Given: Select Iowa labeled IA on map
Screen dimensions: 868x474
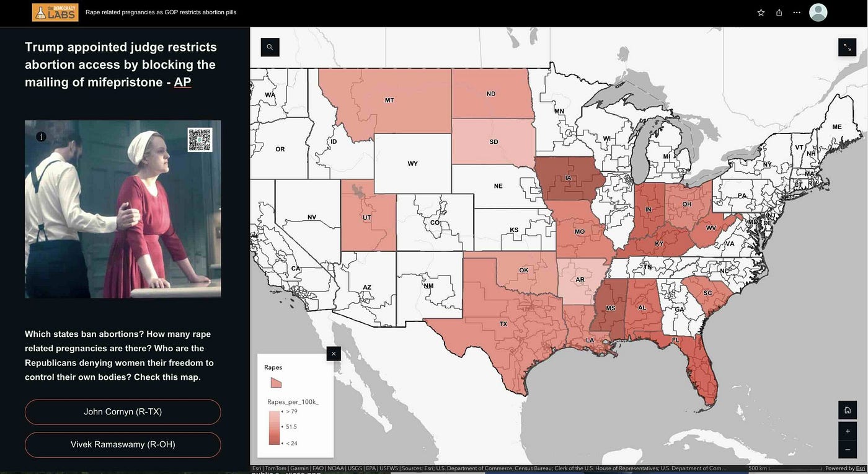Looking at the screenshot, I should point(568,178).
